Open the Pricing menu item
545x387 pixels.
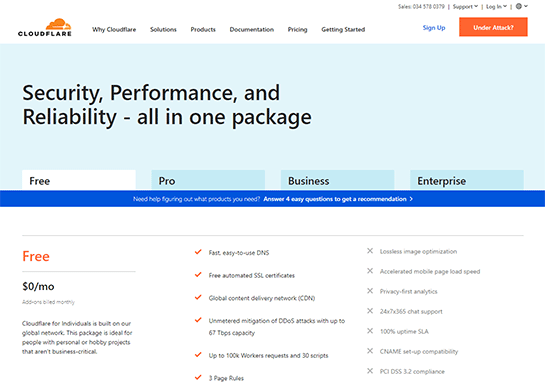click(298, 30)
